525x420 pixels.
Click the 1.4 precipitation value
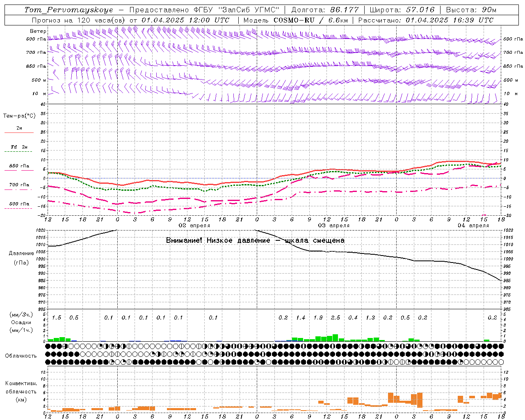point(301,317)
